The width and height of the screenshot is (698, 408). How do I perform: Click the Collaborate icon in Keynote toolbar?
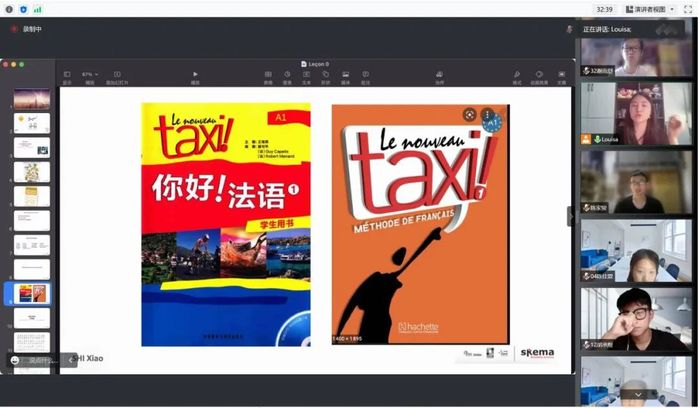[x=439, y=75]
